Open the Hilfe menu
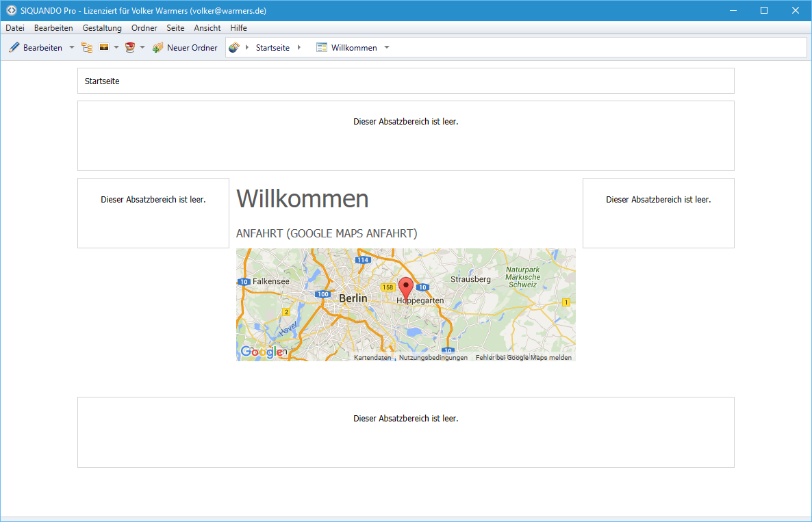This screenshot has width=812, height=522. 239,28
